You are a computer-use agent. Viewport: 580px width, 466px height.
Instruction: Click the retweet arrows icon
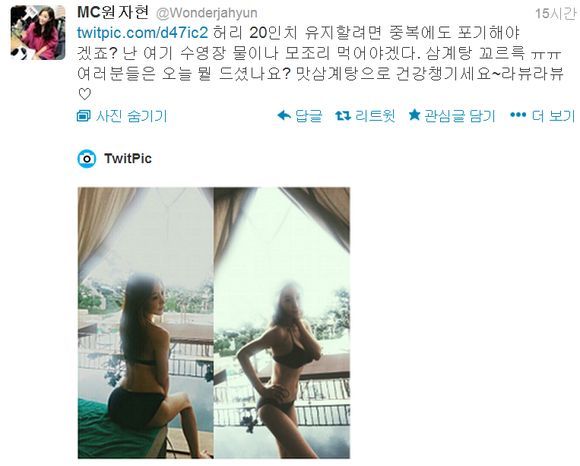(x=343, y=116)
